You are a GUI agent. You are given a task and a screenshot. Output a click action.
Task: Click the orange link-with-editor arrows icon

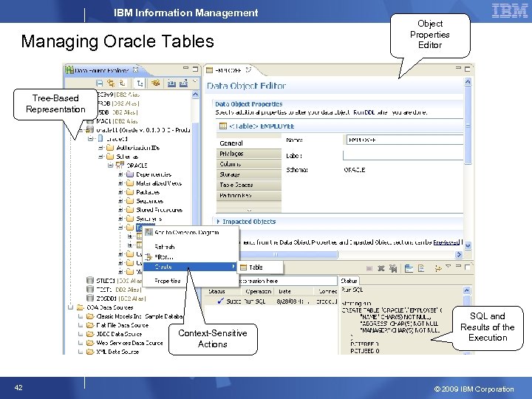tap(111, 83)
